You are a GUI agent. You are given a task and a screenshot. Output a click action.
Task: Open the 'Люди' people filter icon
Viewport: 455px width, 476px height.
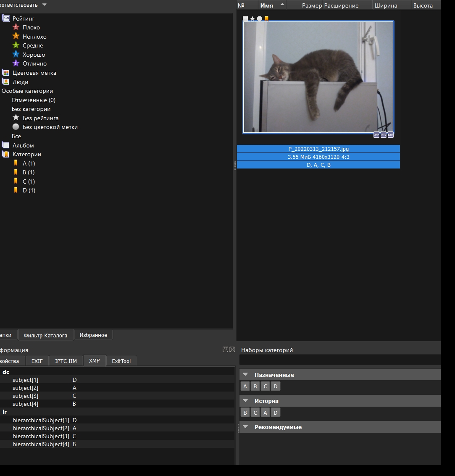[x=5, y=82]
